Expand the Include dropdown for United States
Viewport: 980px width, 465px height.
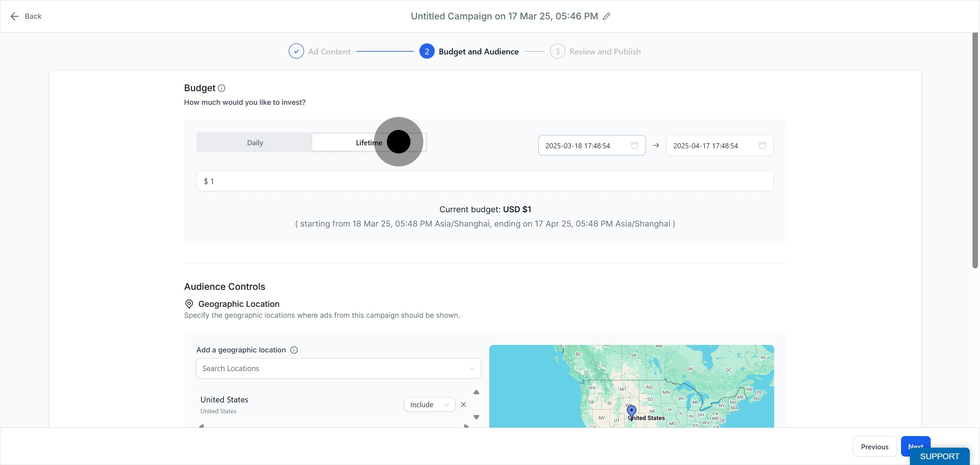tap(429, 404)
